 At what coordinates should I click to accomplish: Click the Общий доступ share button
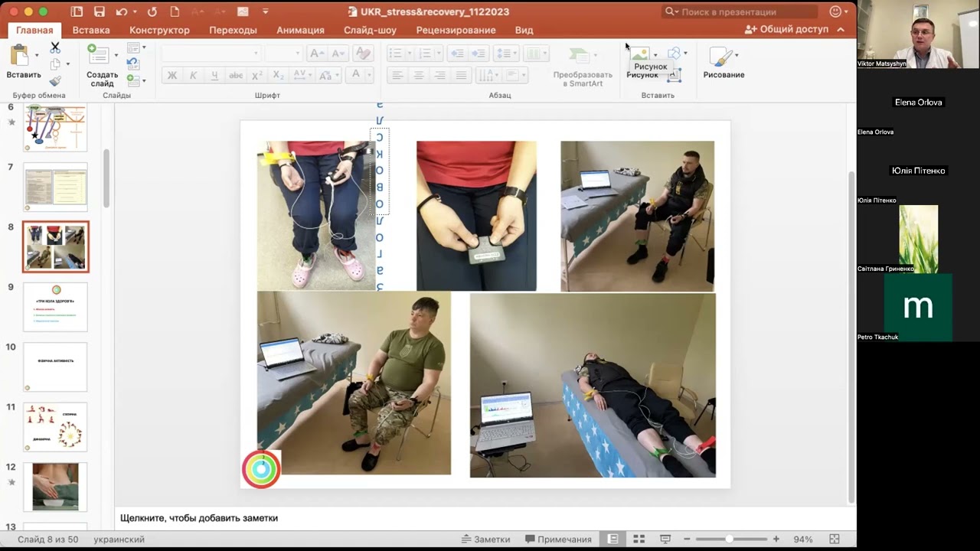(x=786, y=30)
